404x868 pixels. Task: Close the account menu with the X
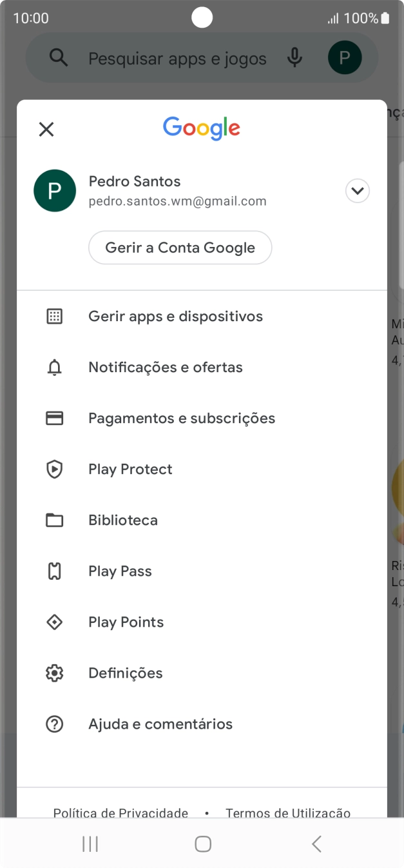click(x=46, y=129)
